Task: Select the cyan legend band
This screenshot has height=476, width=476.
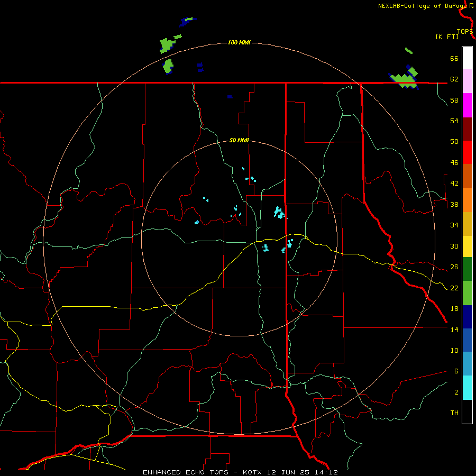Action: click(467, 388)
